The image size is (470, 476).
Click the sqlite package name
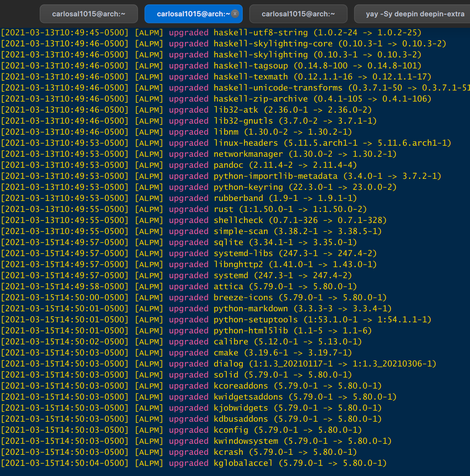point(229,242)
